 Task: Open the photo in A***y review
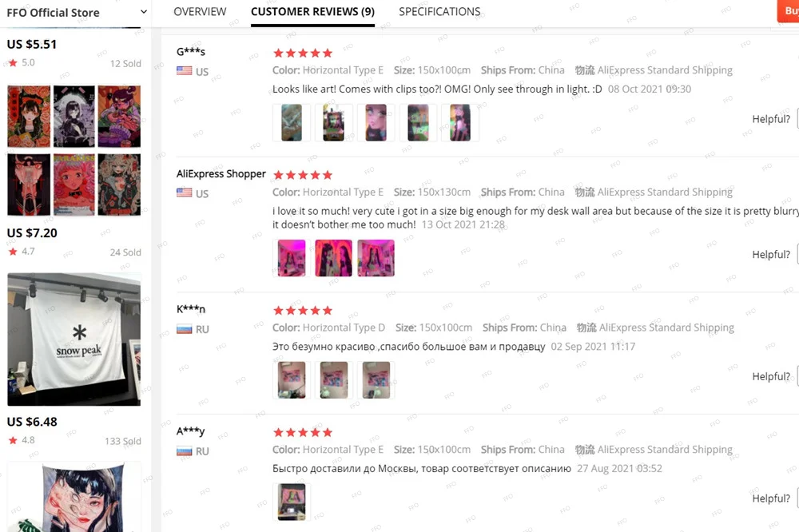click(x=292, y=502)
